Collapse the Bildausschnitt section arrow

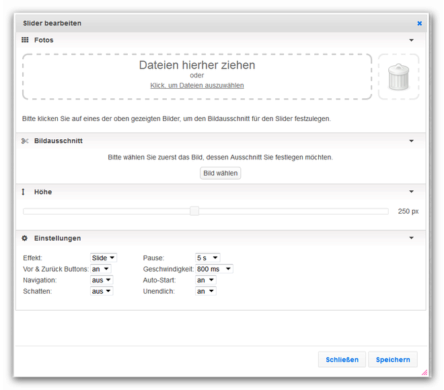pyautogui.click(x=411, y=141)
